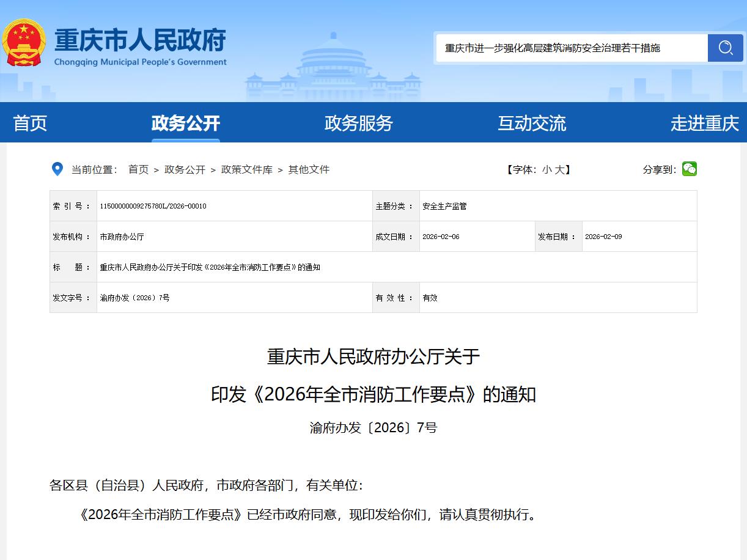Click the 政务公开 breadcrumb link
Image resolution: width=747 pixels, height=560 pixels.
pos(185,170)
